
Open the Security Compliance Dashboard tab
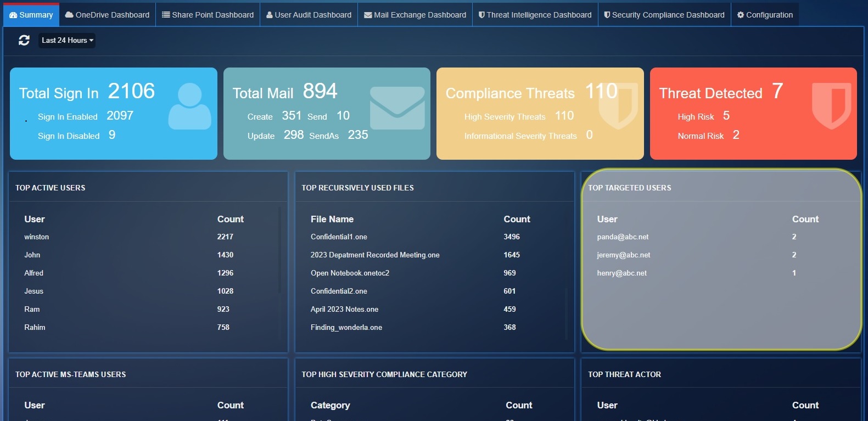click(x=664, y=15)
